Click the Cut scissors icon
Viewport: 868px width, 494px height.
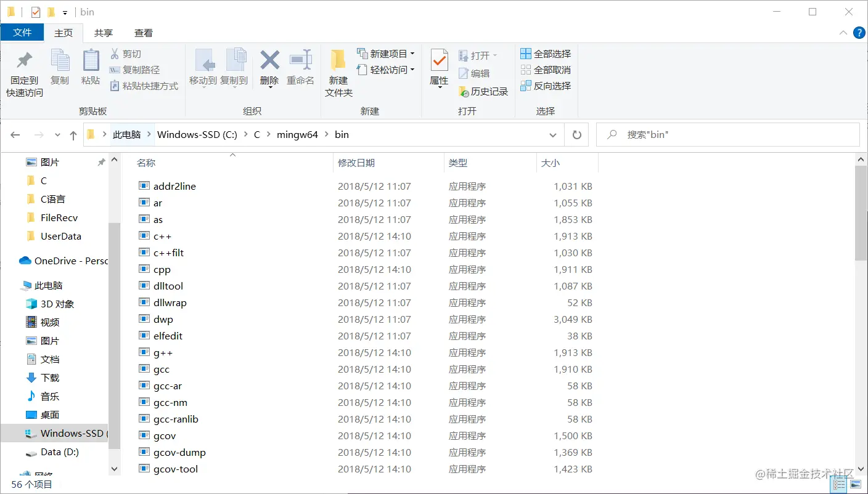[x=115, y=54]
